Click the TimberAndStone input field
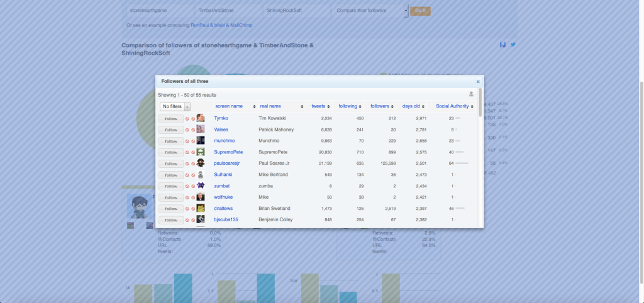 [228, 11]
